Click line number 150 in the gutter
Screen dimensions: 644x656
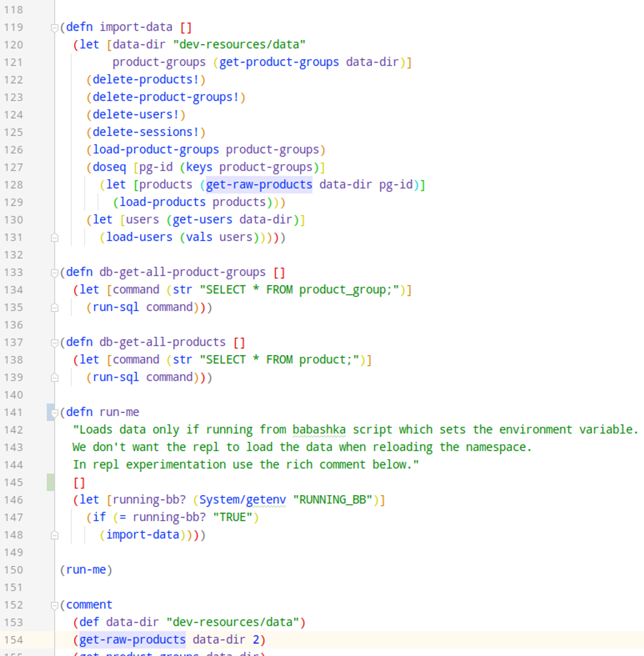point(14,570)
